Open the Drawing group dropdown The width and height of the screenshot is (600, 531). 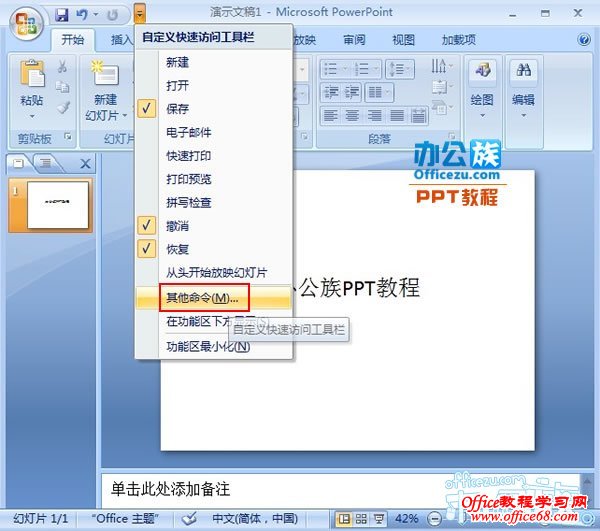point(482,115)
